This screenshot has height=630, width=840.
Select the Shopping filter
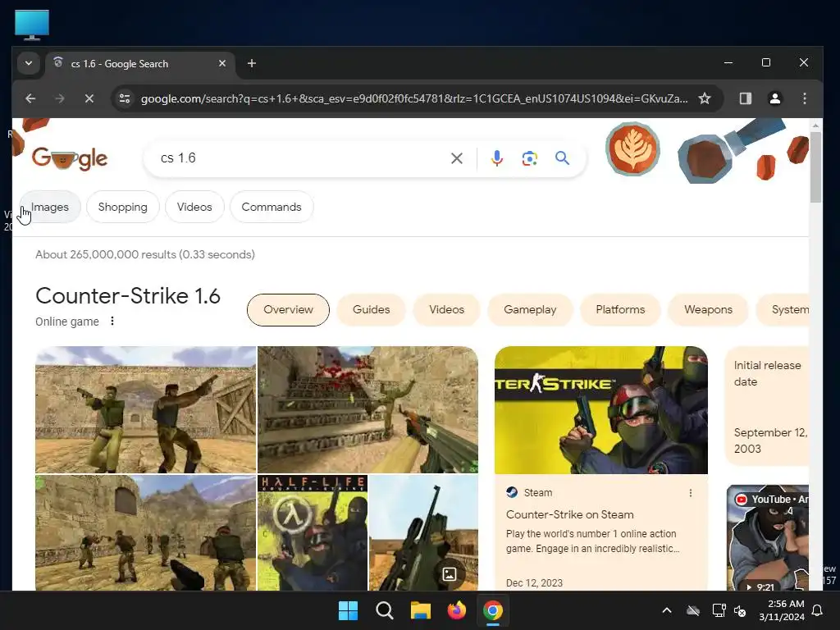[x=123, y=207]
